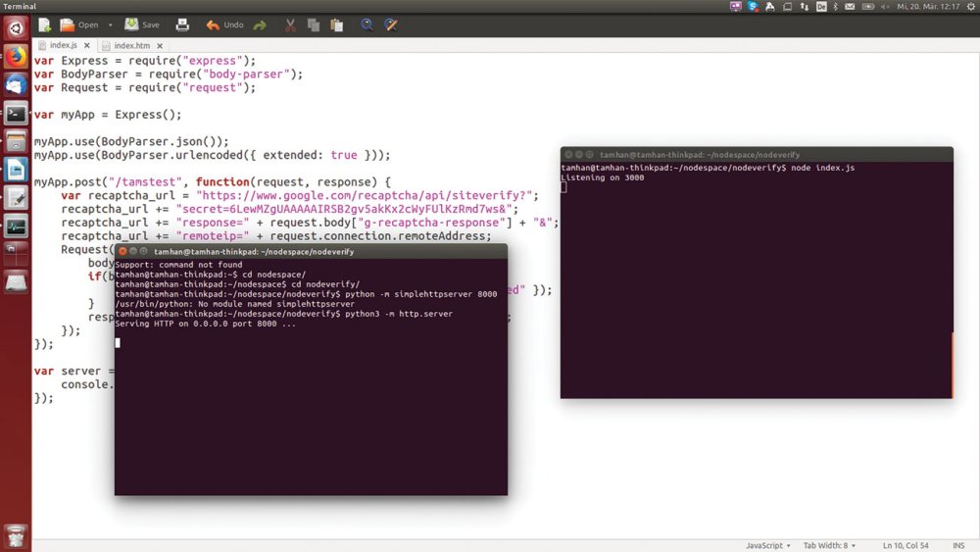This screenshot has width=980, height=552.
Task: Open the De keyboard layout indicator
Action: [x=821, y=6]
